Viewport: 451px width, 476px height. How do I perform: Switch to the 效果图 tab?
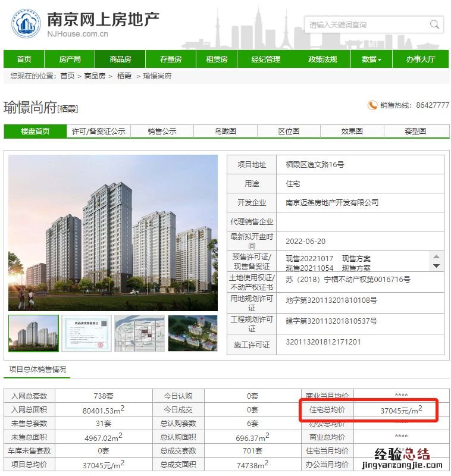352,131
